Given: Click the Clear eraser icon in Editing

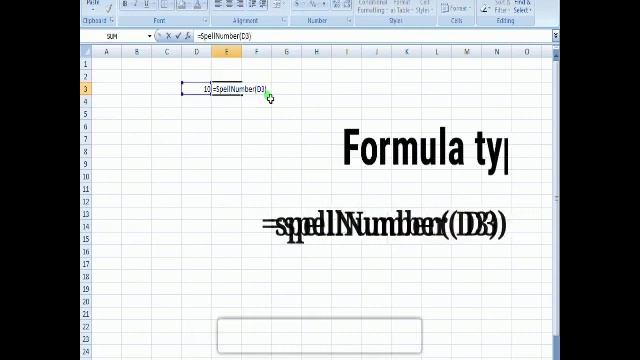Looking at the screenshot, I should (485, 9).
